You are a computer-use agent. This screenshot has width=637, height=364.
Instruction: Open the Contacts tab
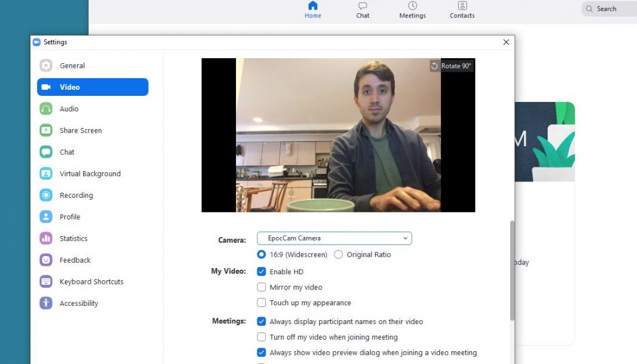tap(462, 10)
